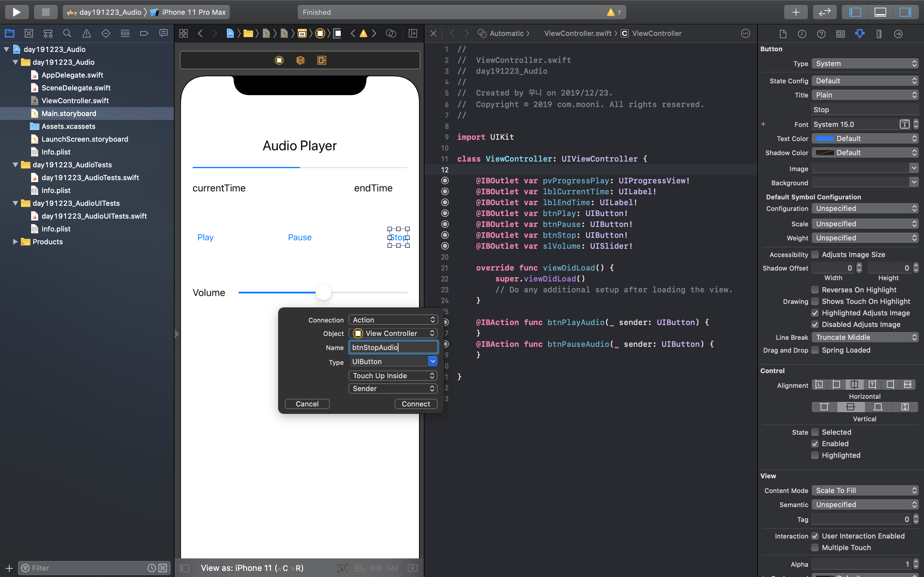The height and width of the screenshot is (577, 924).
Task: Open the Connections inspector arrow icon
Action: [898, 34]
